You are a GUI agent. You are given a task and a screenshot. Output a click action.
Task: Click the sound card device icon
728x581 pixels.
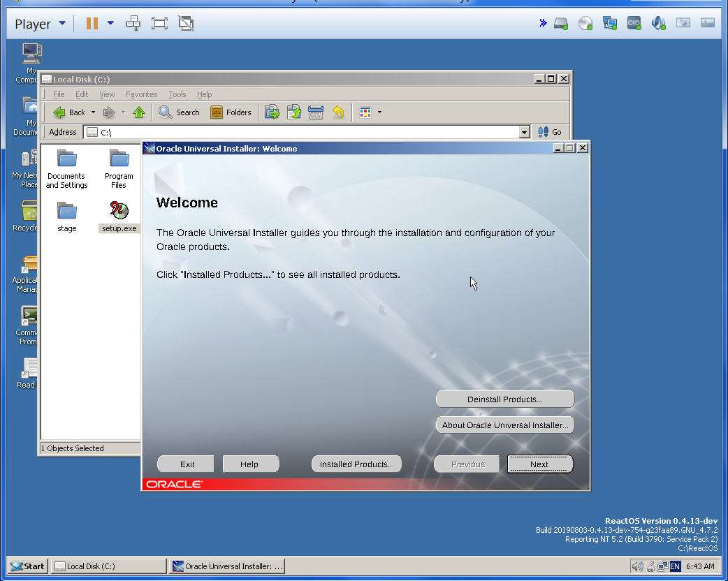click(658, 23)
